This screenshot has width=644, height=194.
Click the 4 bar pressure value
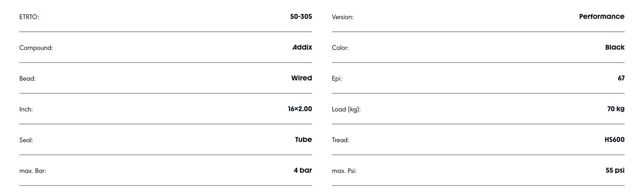point(303,170)
